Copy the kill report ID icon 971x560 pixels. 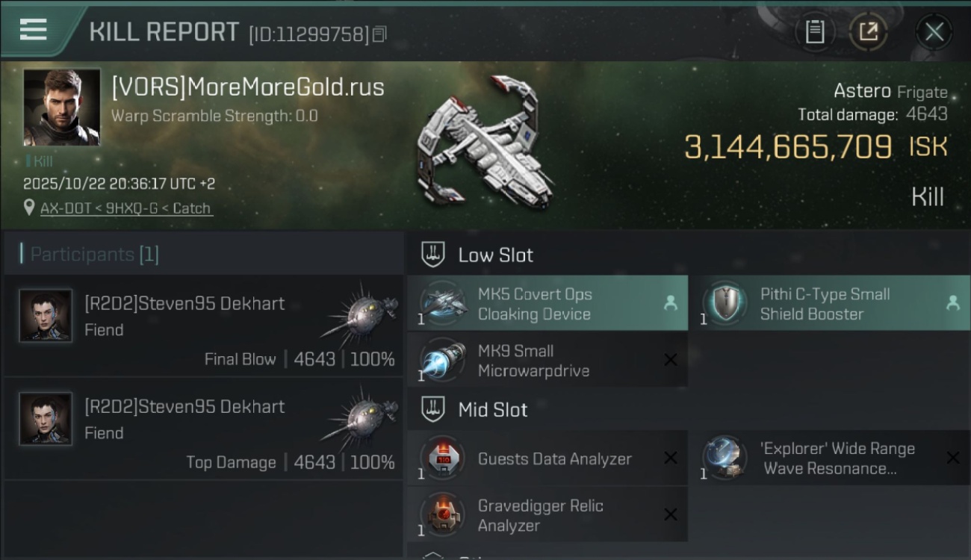tap(379, 34)
